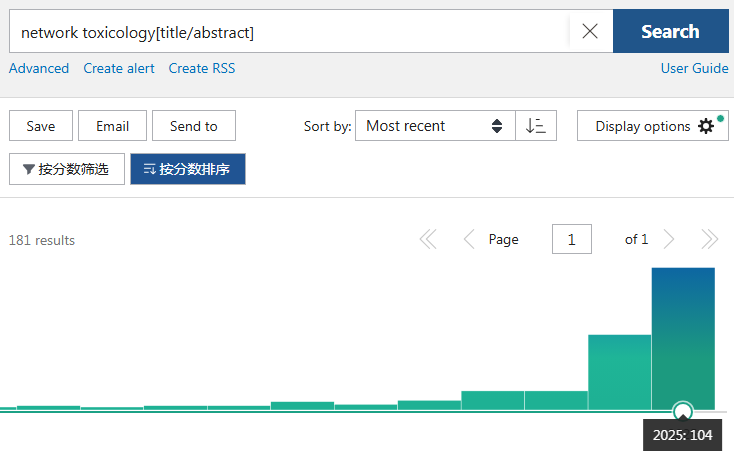Viewport: 734px width, 460px height.
Task: Click the Create alert link
Action: click(119, 68)
